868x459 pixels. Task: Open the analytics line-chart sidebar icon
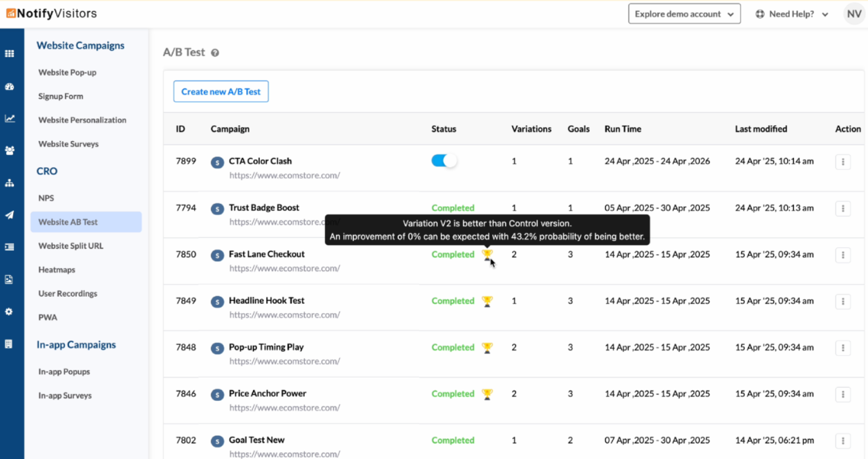tap(9, 118)
